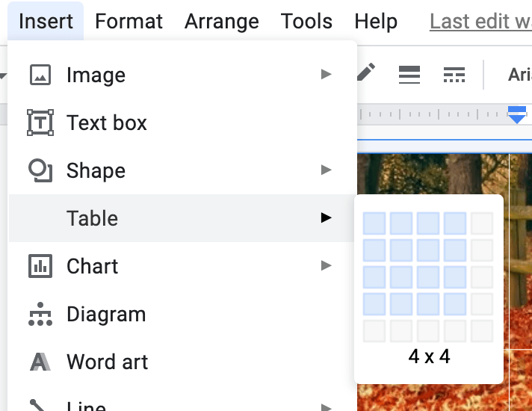The image size is (532, 411).
Task: Open border color pencil tool in toolbar
Action: (x=366, y=73)
